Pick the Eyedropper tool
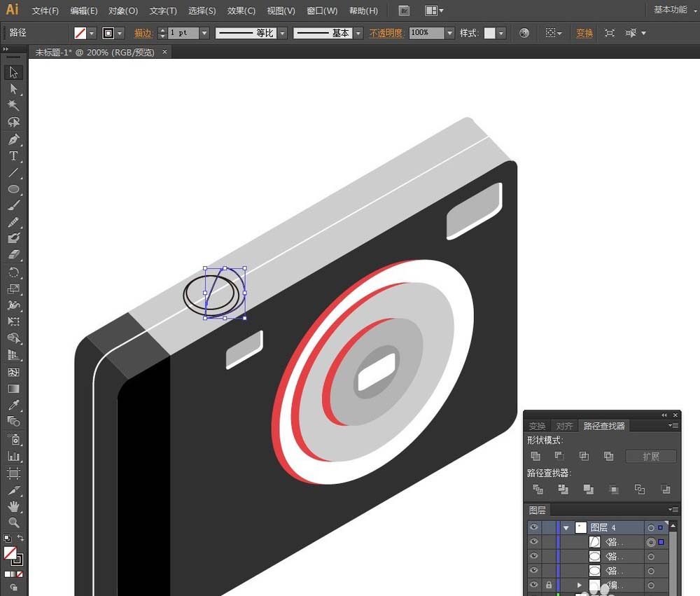 click(13, 405)
